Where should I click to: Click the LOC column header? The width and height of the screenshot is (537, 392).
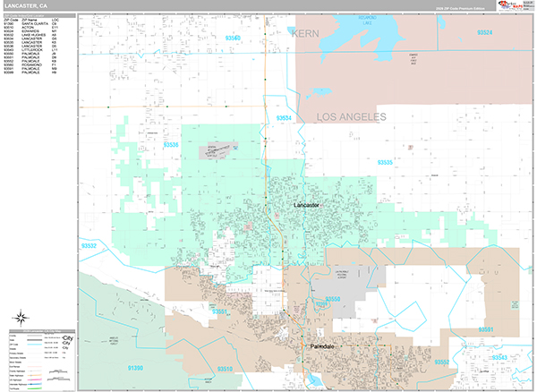[x=55, y=20]
